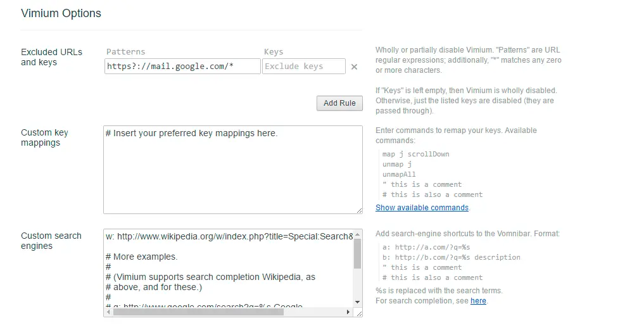
Task: Remove the mail.google.com exclusion rule
Action: click(x=354, y=67)
